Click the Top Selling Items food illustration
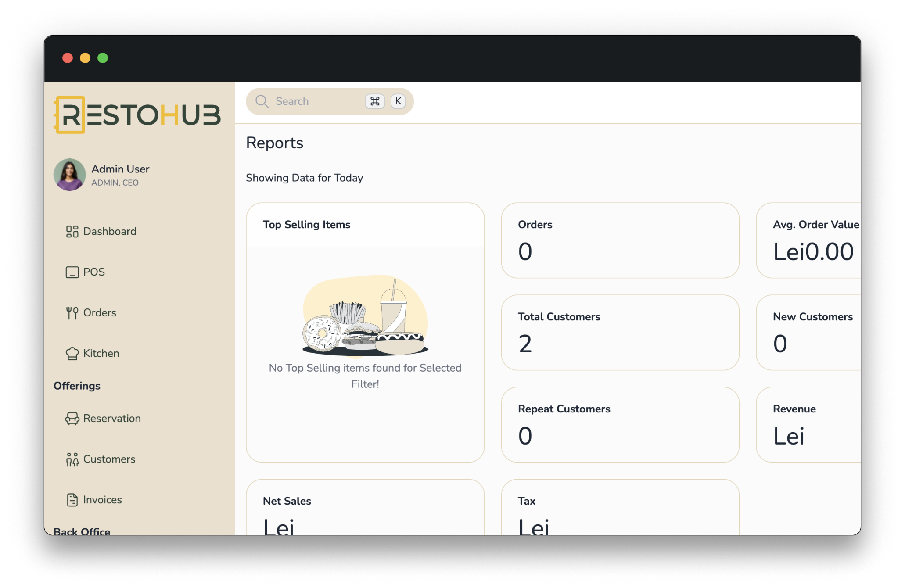905x588 pixels. point(365,317)
